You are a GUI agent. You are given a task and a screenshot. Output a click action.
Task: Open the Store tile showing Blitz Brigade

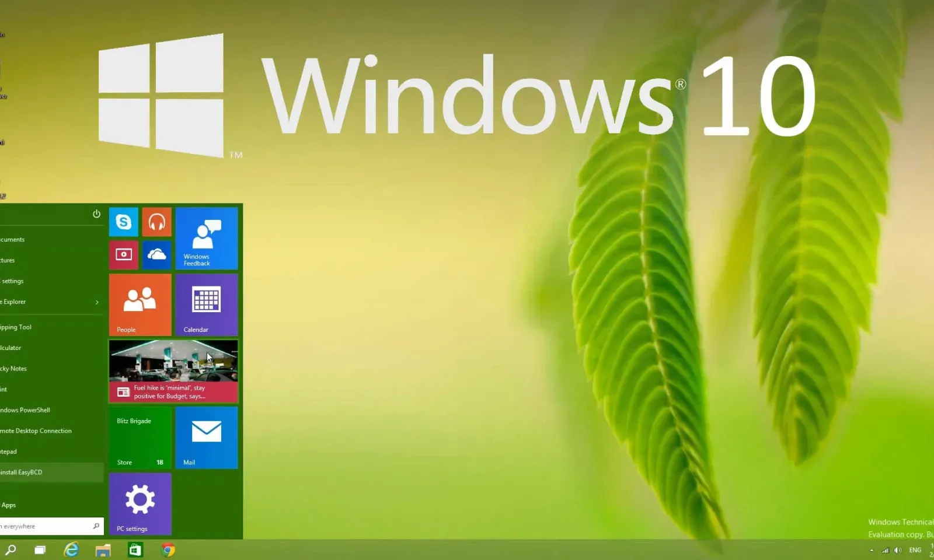tap(140, 437)
